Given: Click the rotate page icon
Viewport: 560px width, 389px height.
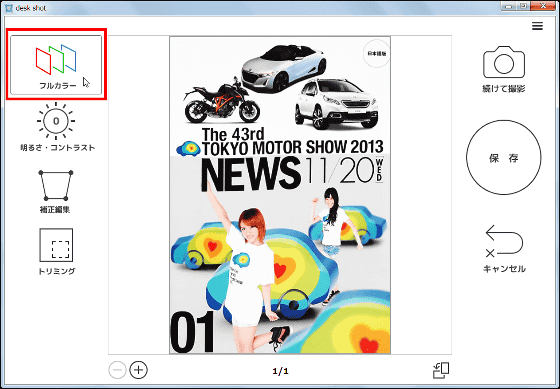Looking at the screenshot, I should (x=441, y=370).
